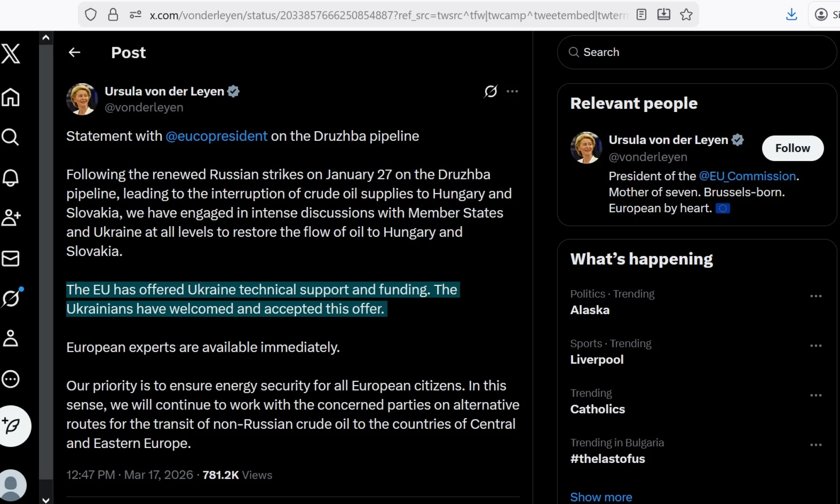Open Notifications bell icon

click(x=11, y=178)
